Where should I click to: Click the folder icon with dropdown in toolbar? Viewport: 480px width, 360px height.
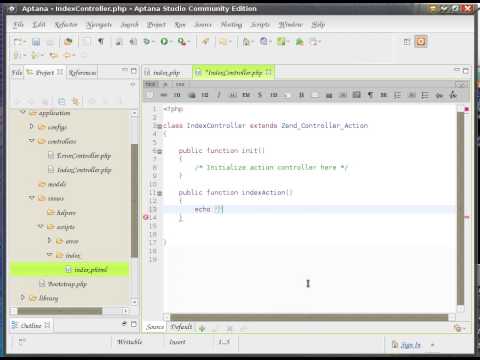223,42
